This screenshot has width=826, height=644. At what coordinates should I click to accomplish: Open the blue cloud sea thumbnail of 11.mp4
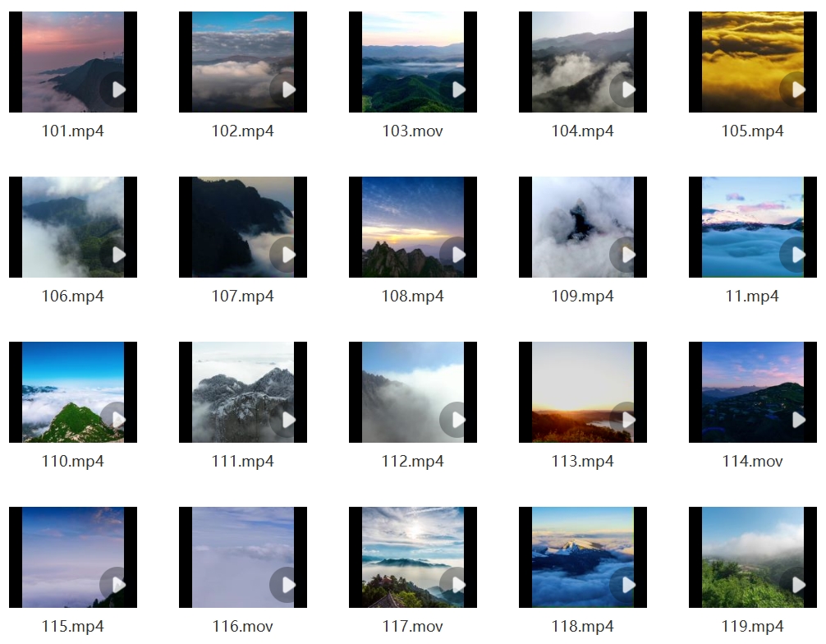pyautogui.click(x=753, y=227)
